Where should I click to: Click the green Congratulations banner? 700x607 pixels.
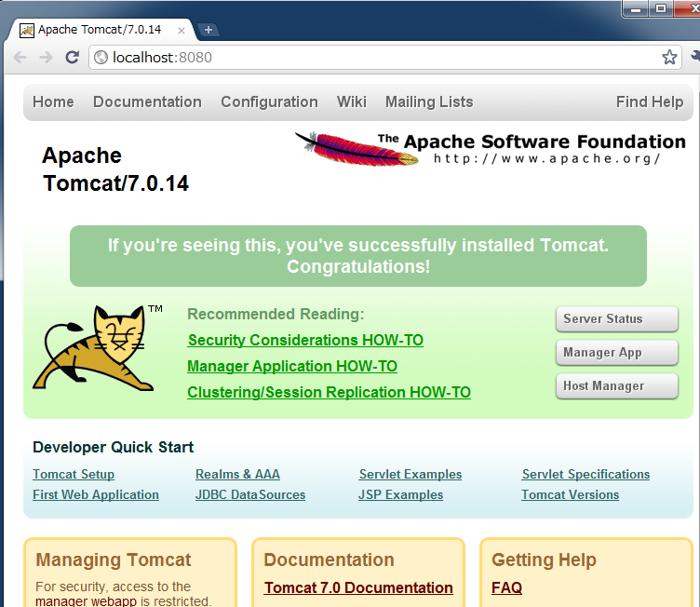(358, 256)
